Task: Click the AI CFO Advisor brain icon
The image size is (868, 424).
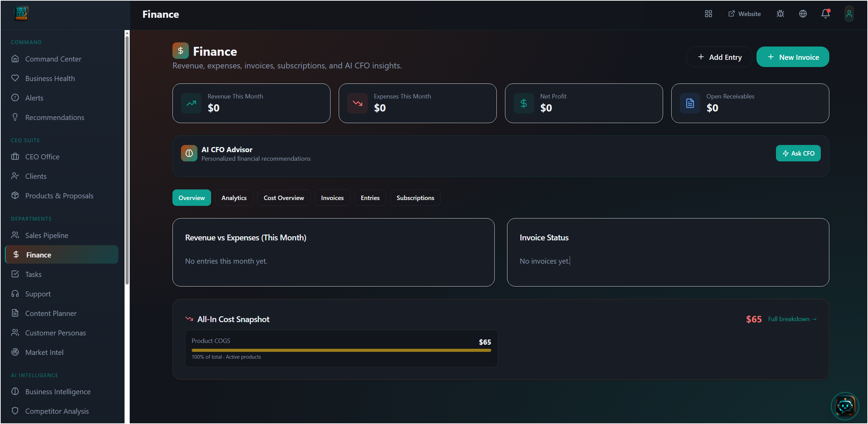Action: point(189,154)
